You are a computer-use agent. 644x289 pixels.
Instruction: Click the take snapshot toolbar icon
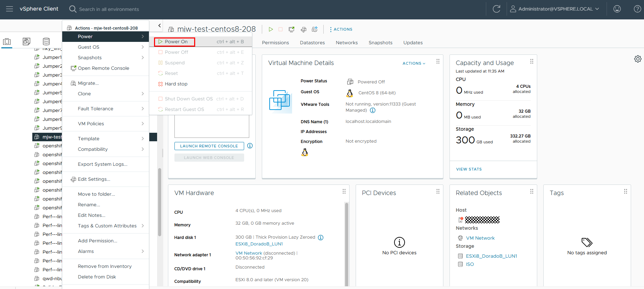tap(315, 29)
